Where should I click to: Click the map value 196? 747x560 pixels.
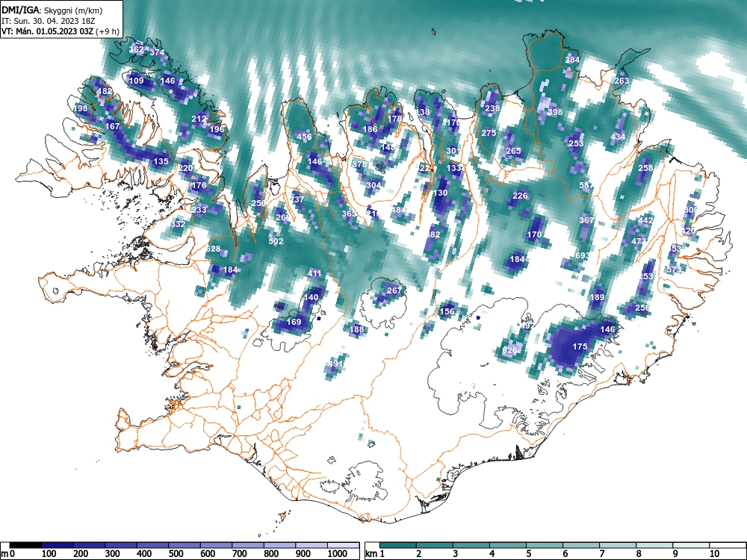point(217,129)
